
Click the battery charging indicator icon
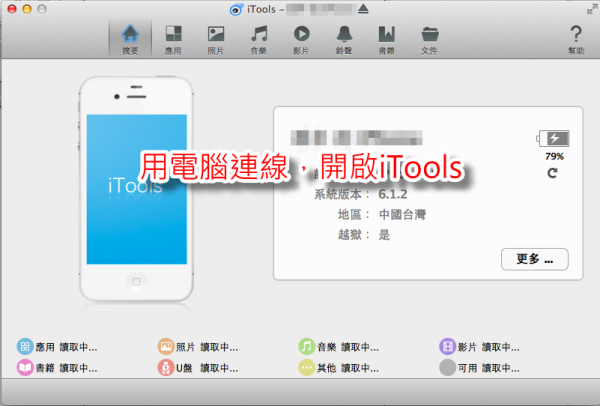click(553, 138)
